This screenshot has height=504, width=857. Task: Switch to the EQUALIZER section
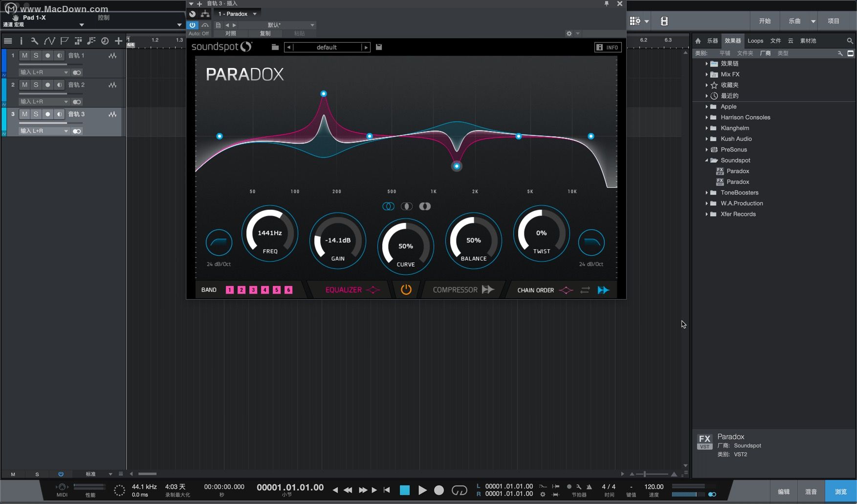(352, 290)
